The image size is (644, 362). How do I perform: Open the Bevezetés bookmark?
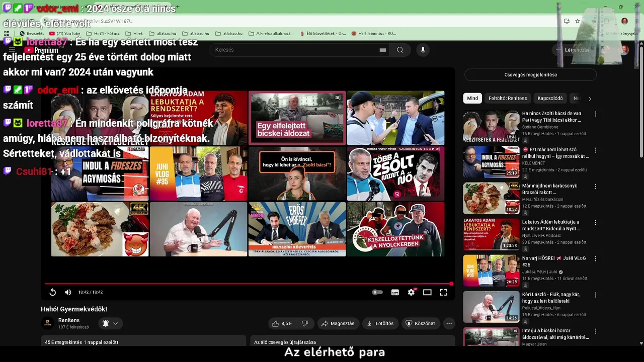[32, 34]
